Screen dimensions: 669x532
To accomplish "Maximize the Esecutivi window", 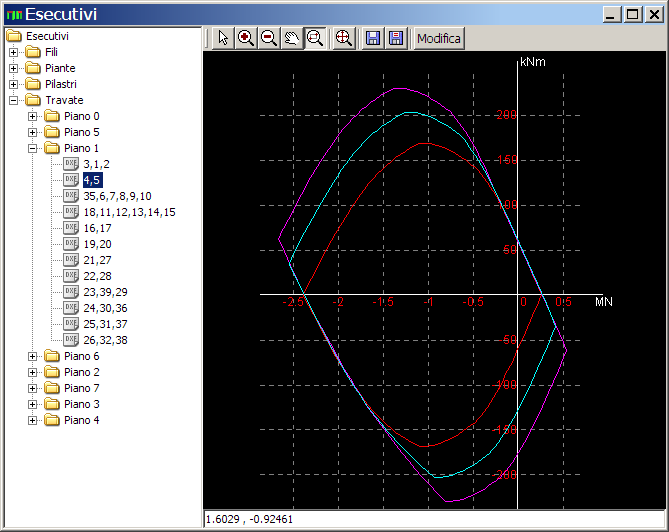I will click(633, 15).
